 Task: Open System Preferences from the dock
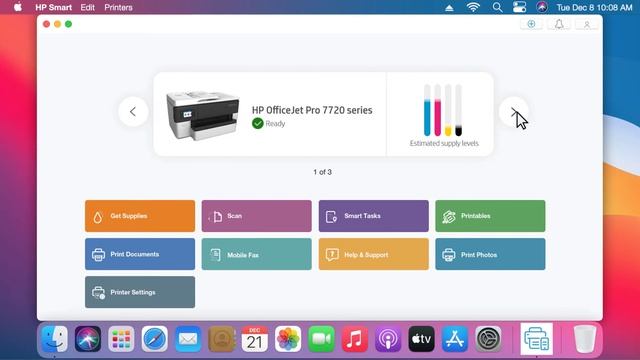(488, 339)
